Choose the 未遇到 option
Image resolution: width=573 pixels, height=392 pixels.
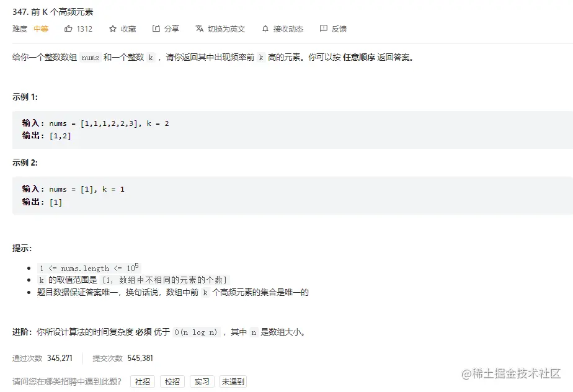(233, 381)
